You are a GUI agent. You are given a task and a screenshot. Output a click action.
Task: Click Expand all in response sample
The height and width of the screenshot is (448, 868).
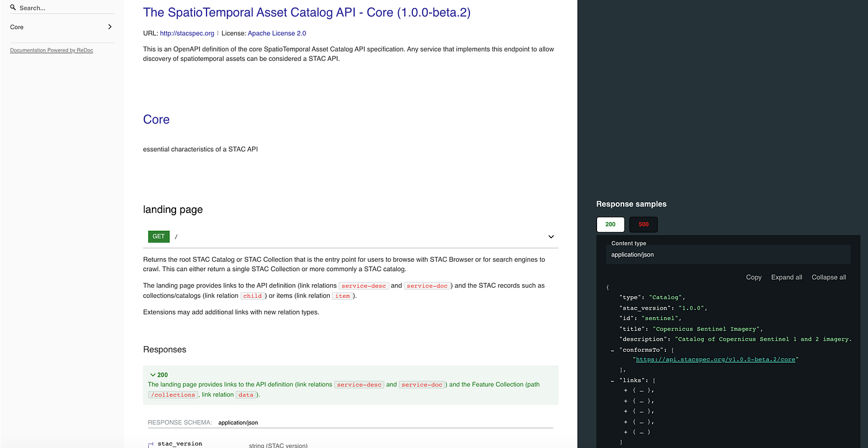[x=787, y=277]
